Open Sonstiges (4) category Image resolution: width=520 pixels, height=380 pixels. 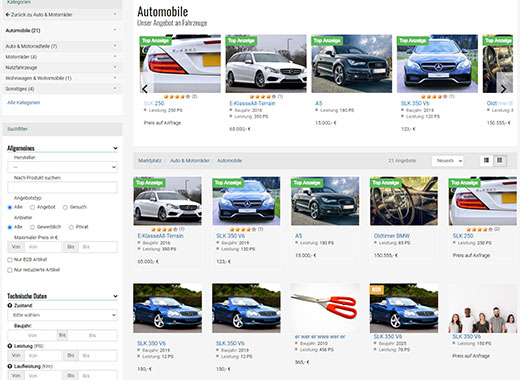(20, 89)
